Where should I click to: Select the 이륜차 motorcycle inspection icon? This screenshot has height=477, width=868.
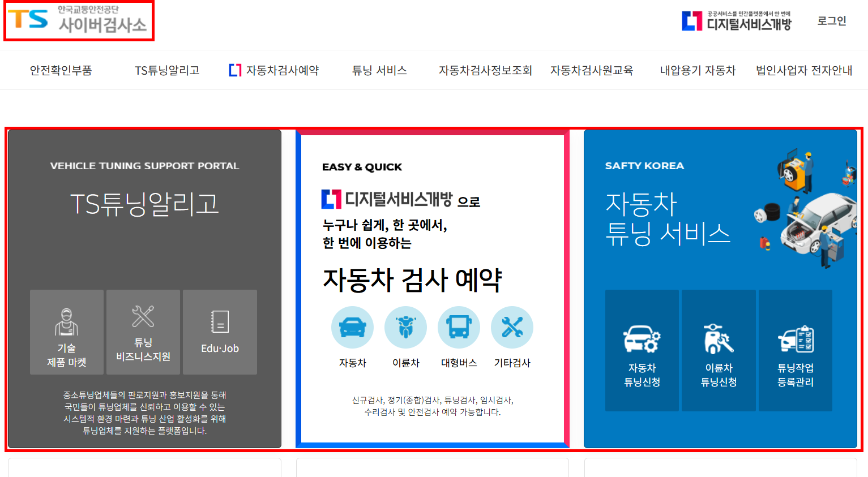pos(405,327)
